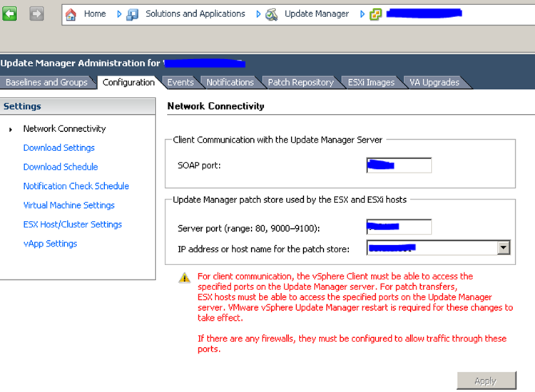Click the green back navigation arrow
535x392 pixels.
pyautogui.click(x=9, y=14)
